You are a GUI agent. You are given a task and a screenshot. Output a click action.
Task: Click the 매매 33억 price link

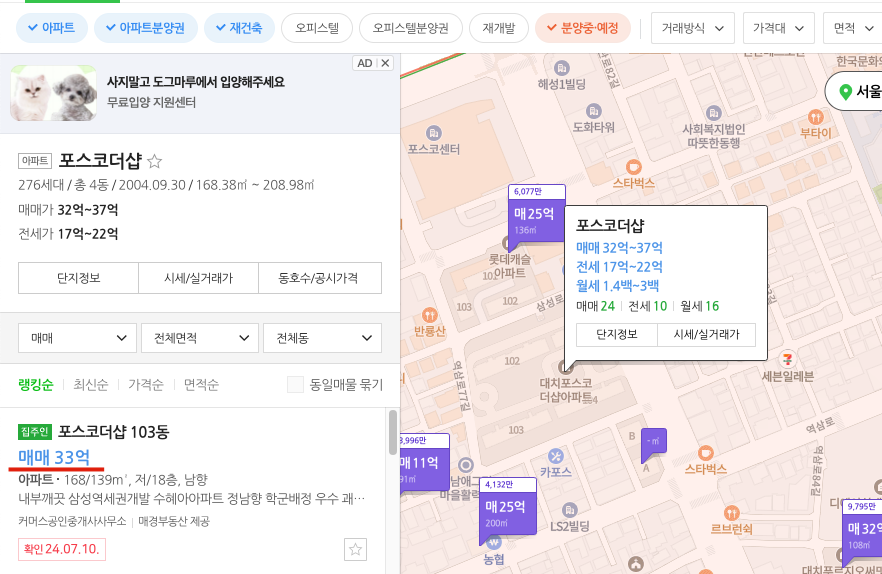pos(54,457)
